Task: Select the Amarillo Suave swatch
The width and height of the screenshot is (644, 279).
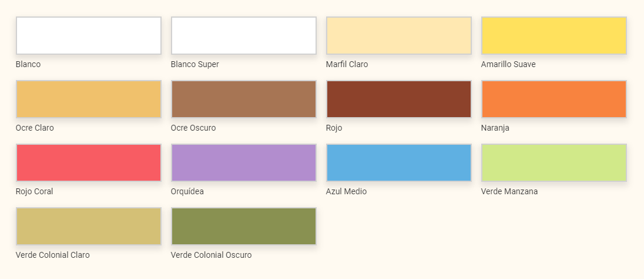Action: [554, 35]
